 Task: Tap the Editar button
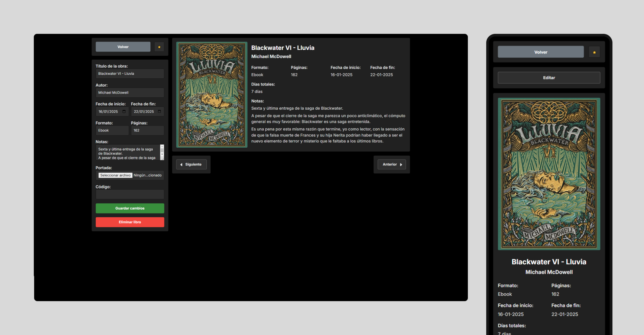[549, 78]
